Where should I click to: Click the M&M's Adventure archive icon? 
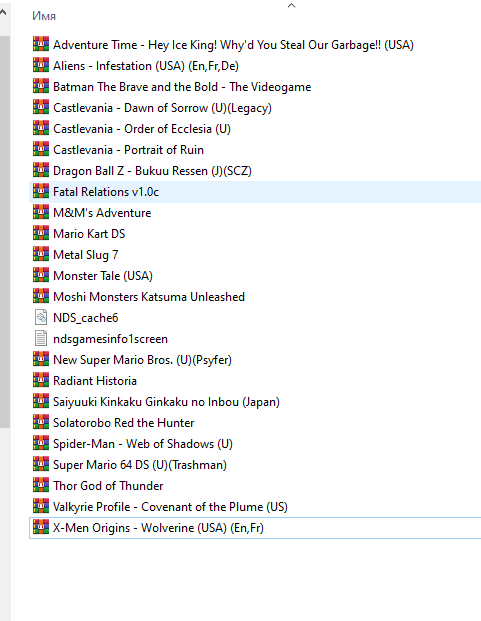click(41, 212)
